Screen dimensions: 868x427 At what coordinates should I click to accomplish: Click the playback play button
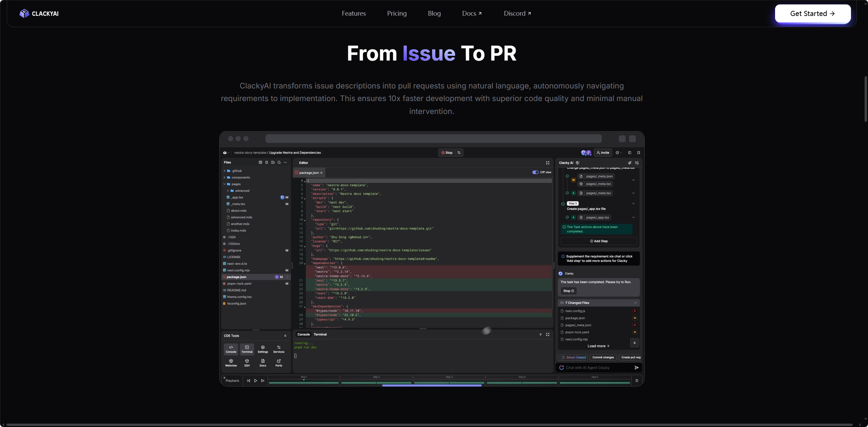pos(256,381)
